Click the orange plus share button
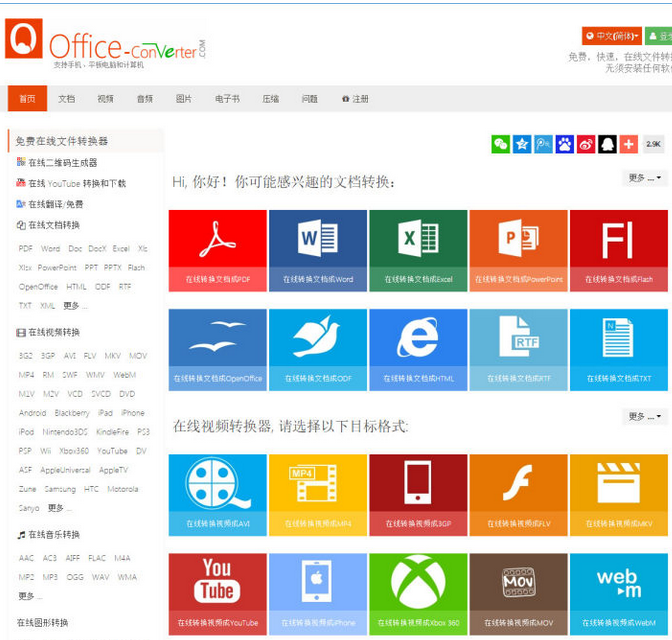 point(629,144)
